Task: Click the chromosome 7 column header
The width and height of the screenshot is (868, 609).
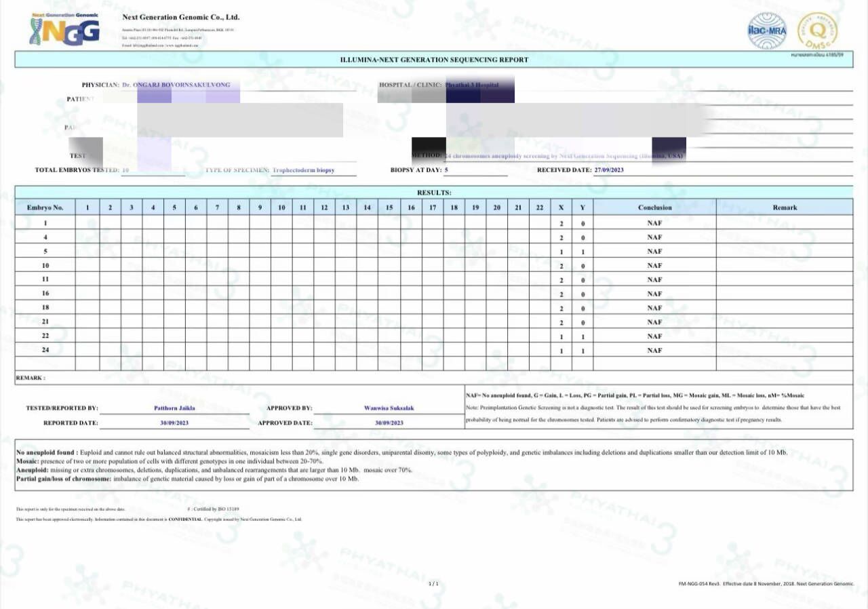Action: click(x=217, y=208)
